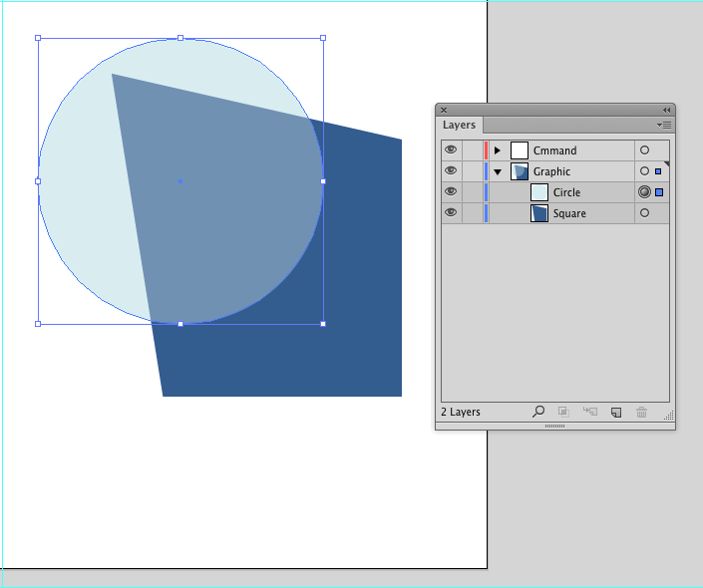This screenshot has width=703, height=588.
Task: Hide the Graphic layer with eye icon
Action: point(451,170)
